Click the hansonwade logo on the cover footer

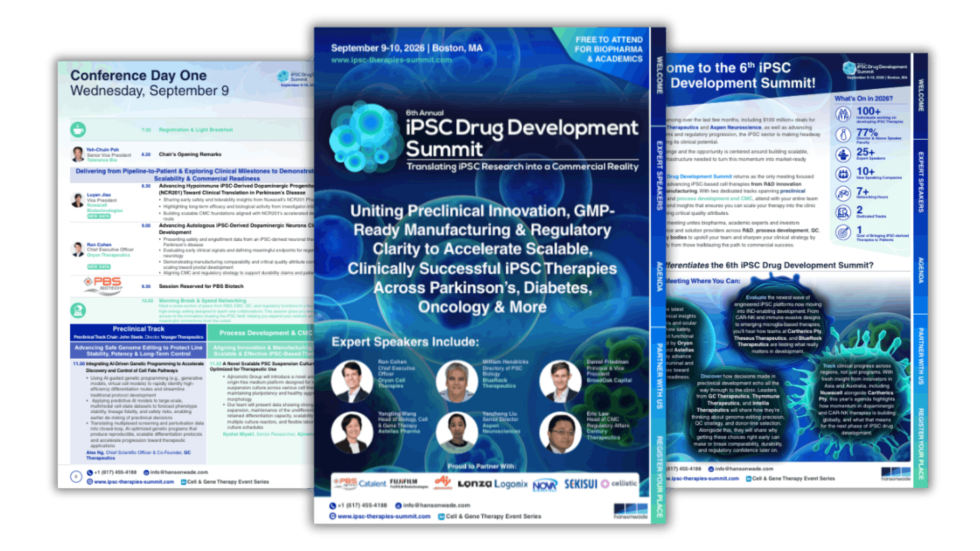click(x=630, y=511)
